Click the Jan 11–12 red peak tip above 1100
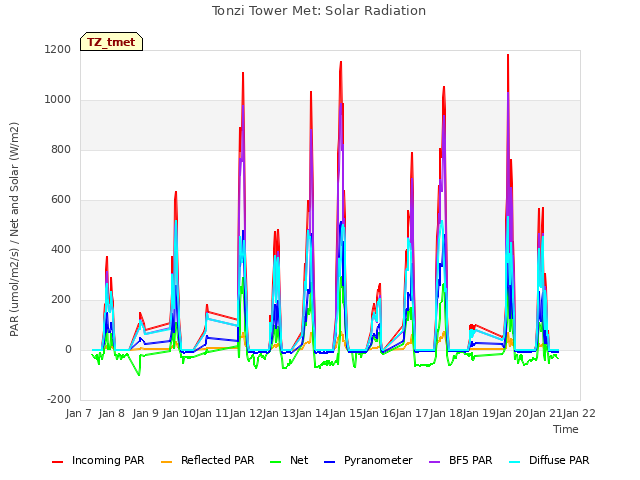 coord(243,73)
